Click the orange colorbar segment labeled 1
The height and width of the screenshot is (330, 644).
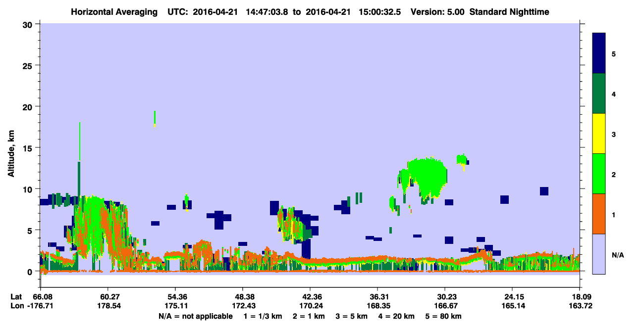point(599,214)
